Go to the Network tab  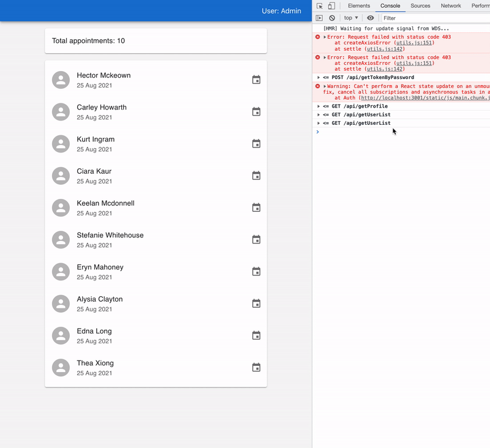tap(451, 6)
